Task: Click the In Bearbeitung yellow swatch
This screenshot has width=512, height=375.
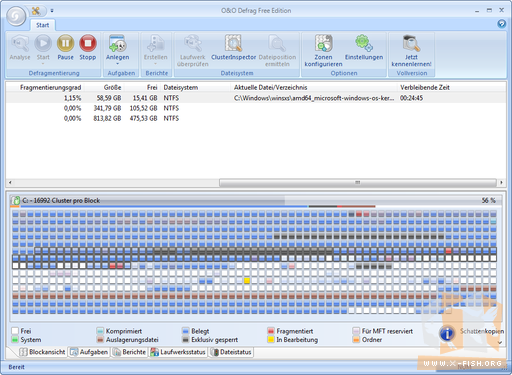Action: pos(271,340)
